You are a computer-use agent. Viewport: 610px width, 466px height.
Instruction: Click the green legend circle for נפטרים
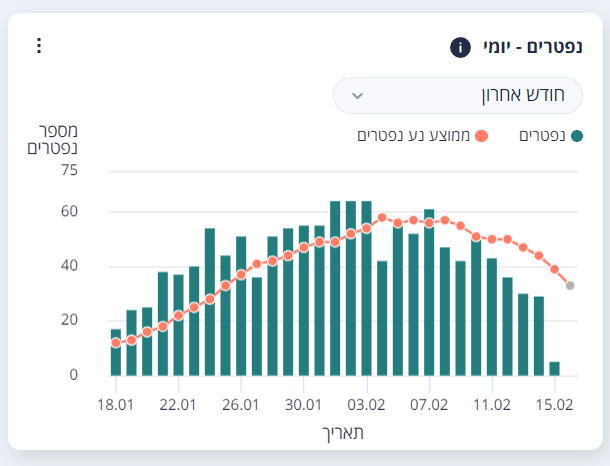577,135
